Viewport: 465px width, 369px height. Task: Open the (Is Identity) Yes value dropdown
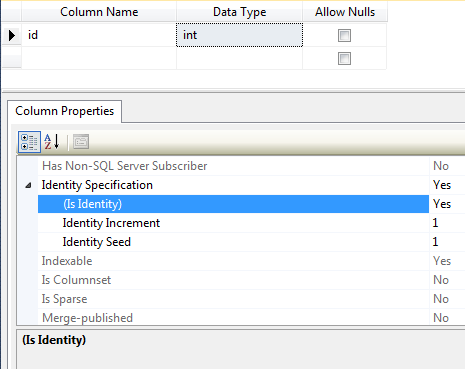click(x=447, y=204)
